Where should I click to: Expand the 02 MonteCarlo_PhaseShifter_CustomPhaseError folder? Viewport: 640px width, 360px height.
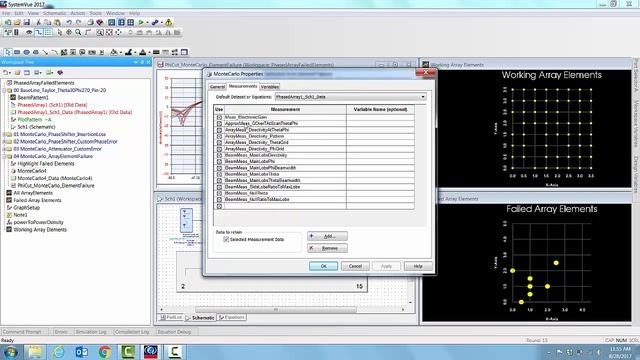pos(4,142)
